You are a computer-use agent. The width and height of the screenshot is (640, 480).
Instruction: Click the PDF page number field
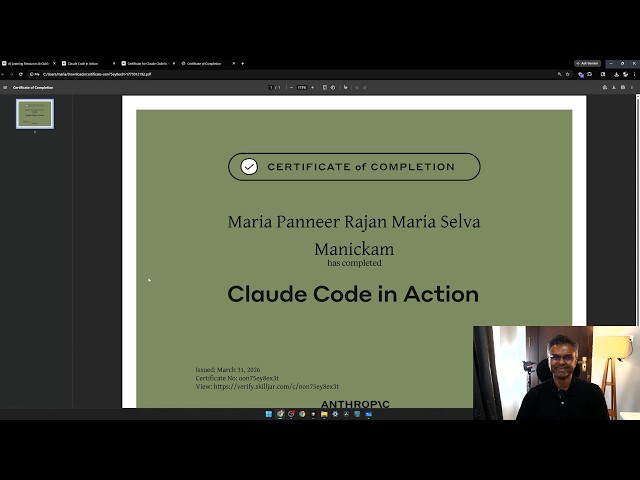tap(271, 87)
